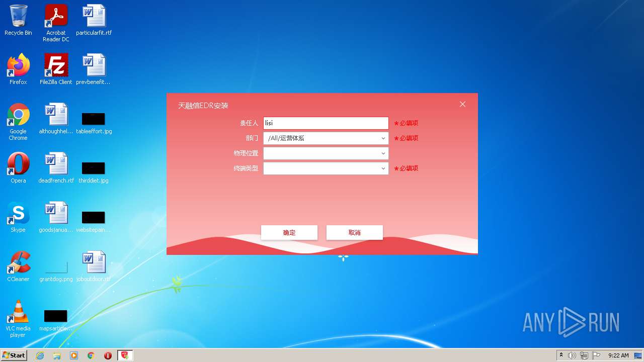This screenshot has width=644, height=362.
Task: Open Chrome from the taskbar
Action: [x=91, y=355]
